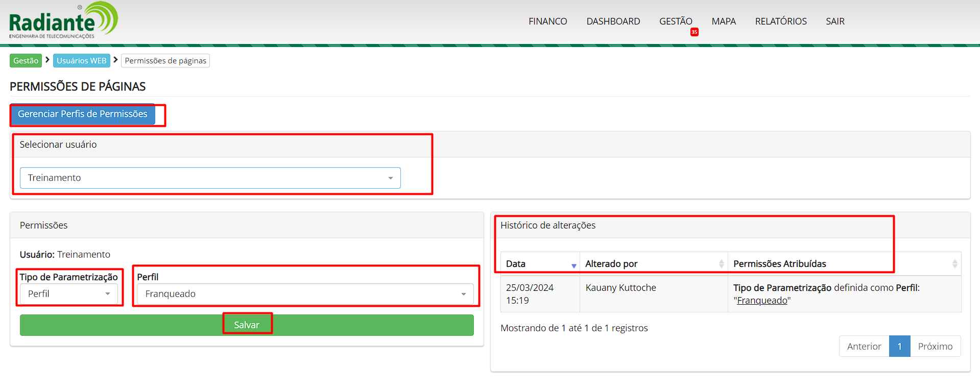Sort by Data column arrow

tap(573, 265)
